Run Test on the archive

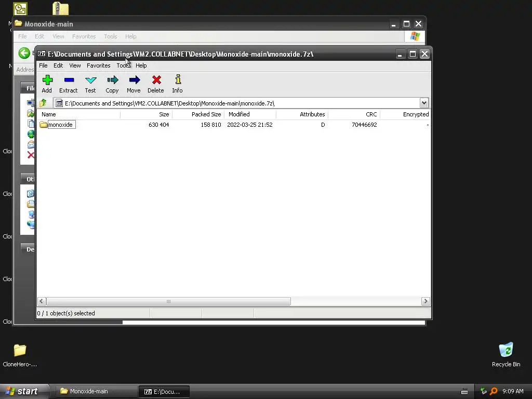(90, 84)
